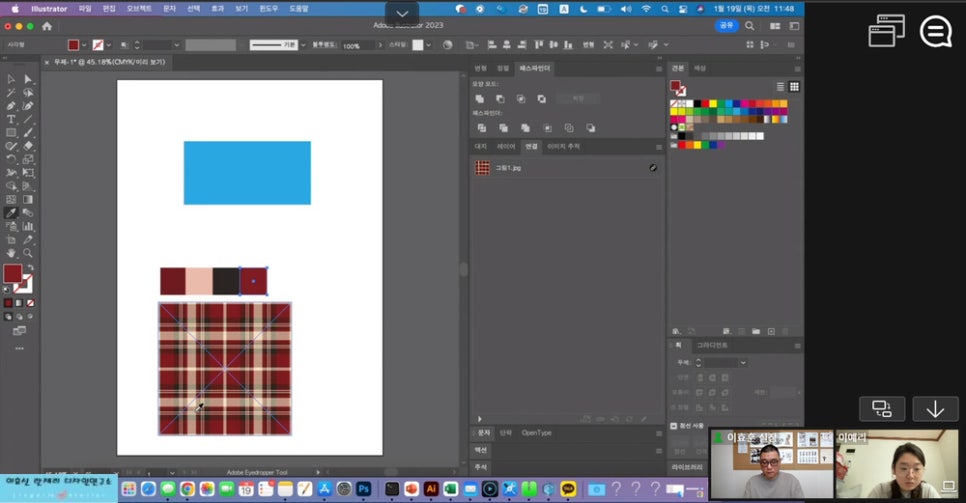Open the 파일 (File) menu
966x503 pixels.
tap(85, 9)
